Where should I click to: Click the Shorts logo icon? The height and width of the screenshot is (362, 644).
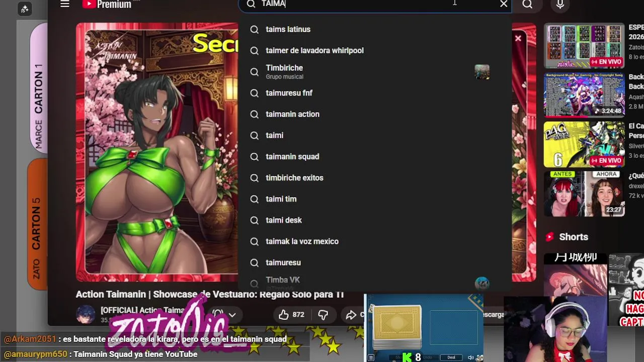(549, 237)
